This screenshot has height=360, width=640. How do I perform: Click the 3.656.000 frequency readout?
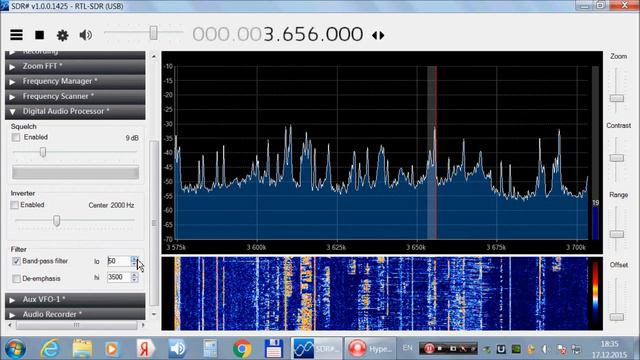(313, 34)
